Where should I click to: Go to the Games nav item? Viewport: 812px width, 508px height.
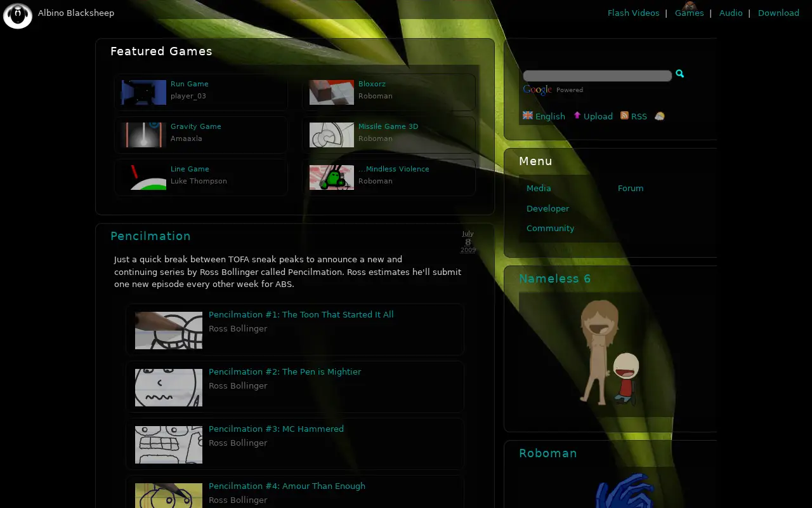point(689,13)
